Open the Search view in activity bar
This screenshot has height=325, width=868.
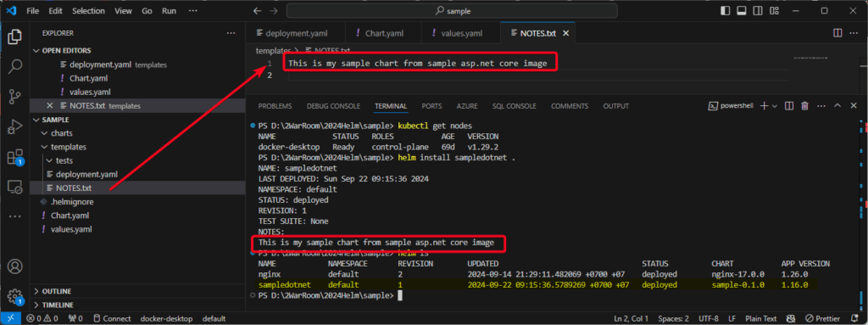(15, 66)
